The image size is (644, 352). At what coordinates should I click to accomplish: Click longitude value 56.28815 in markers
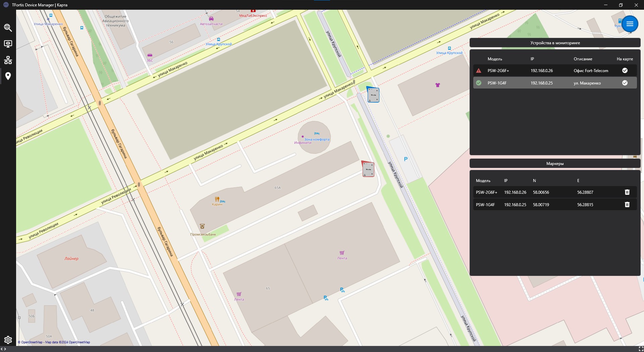click(585, 205)
